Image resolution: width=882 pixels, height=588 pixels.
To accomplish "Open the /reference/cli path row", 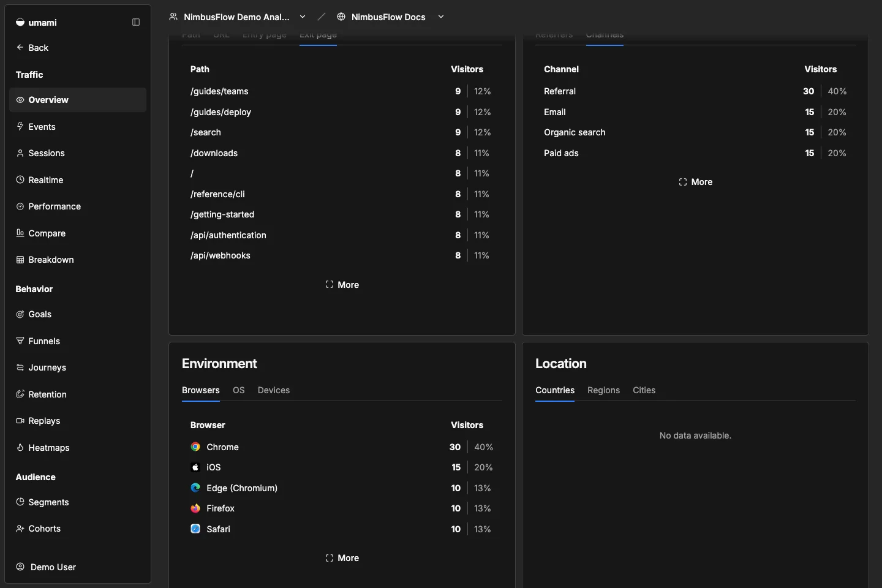I will (x=341, y=194).
